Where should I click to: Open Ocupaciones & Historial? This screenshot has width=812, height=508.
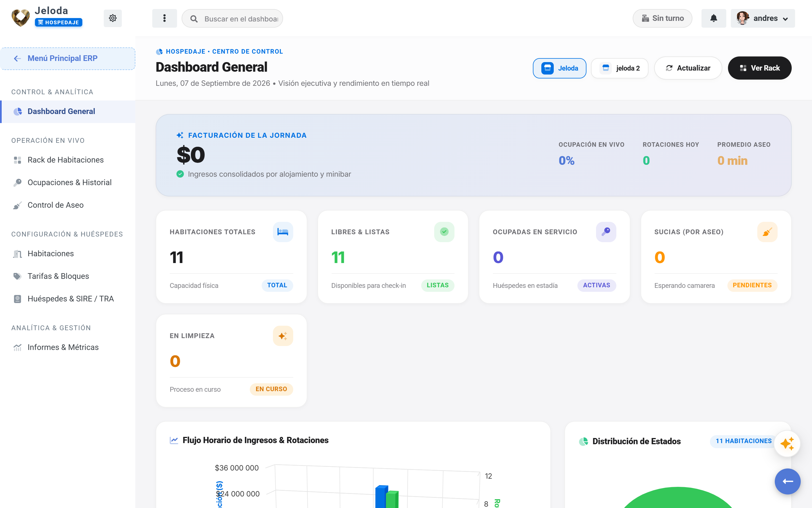click(x=68, y=182)
